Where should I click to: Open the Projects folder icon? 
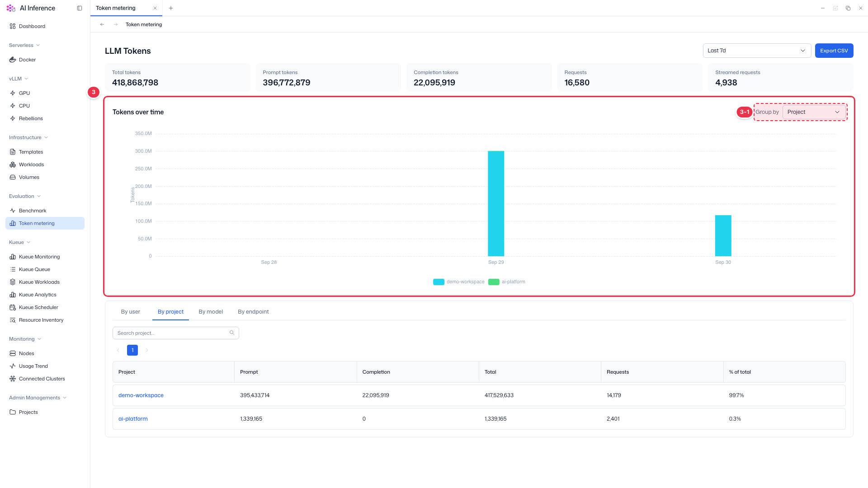(x=13, y=412)
